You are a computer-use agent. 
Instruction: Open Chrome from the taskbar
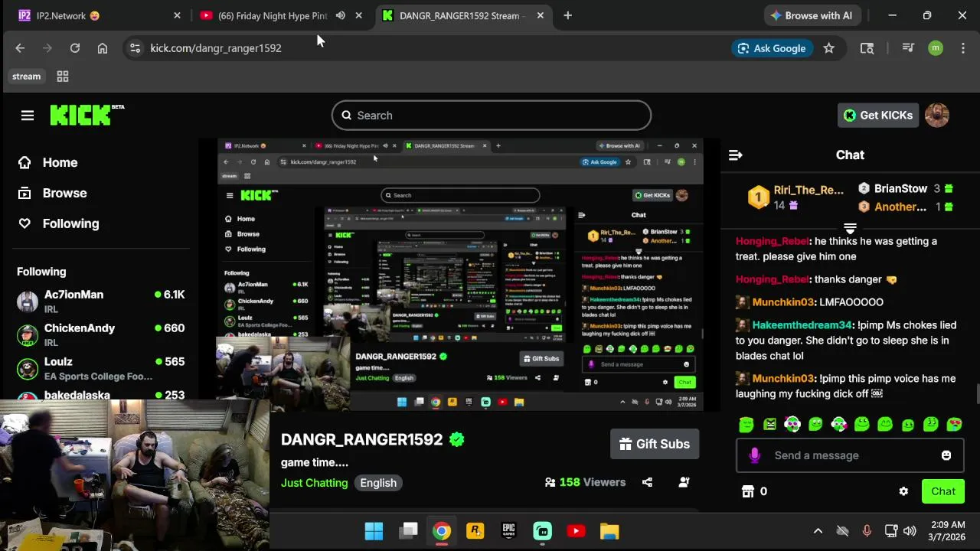tap(441, 531)
